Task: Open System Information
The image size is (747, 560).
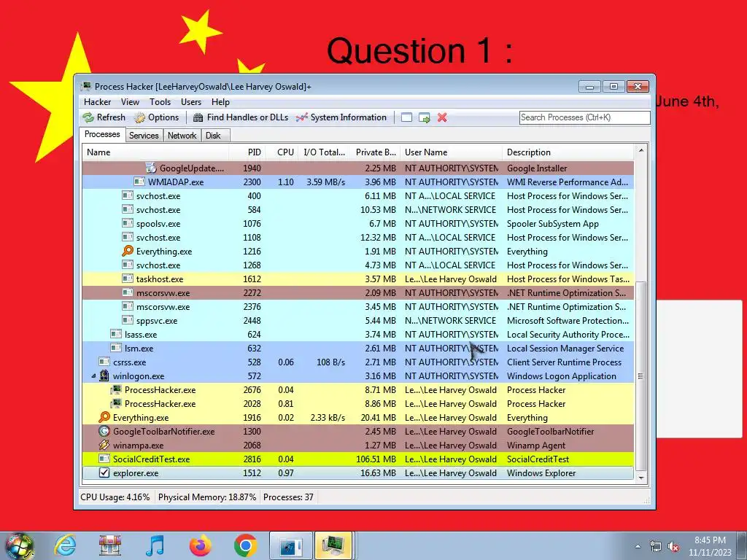Action: click(x=341, y=117)
